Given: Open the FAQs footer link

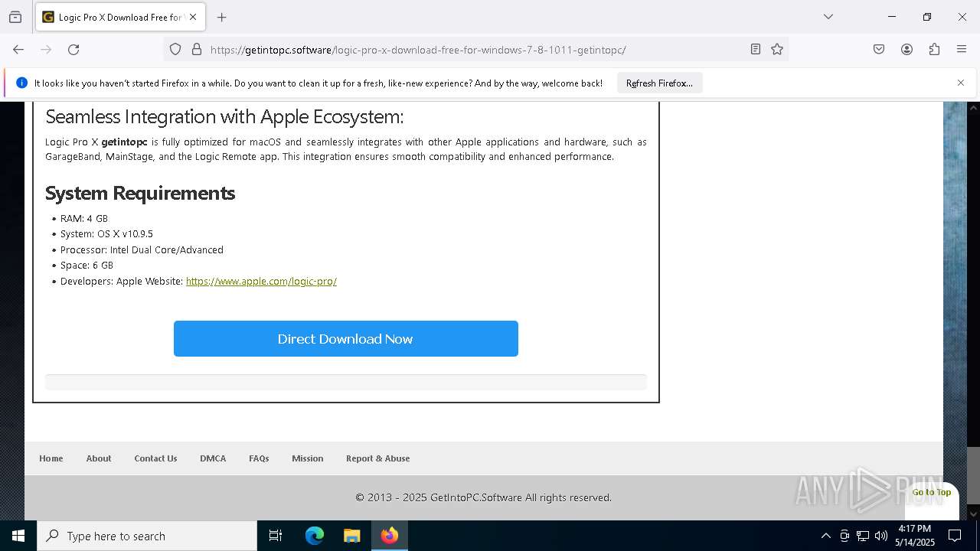Looking at the screenshot, I should 259,458.
